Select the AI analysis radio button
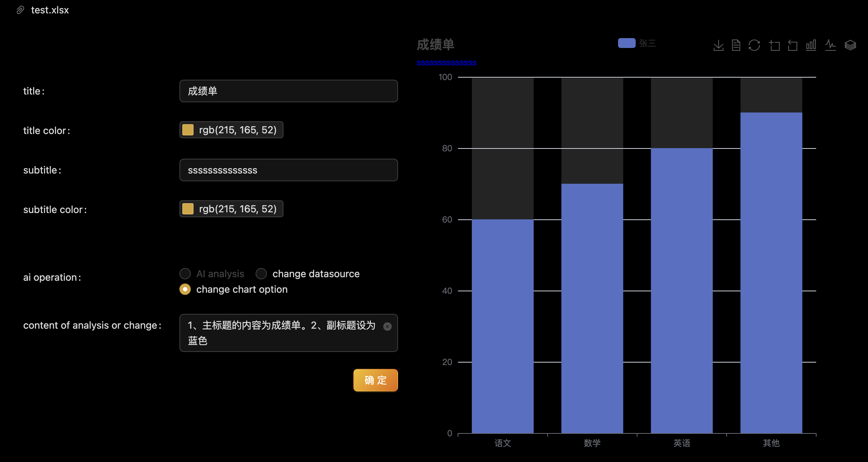 pyautogui.click(x=185, y=274)
